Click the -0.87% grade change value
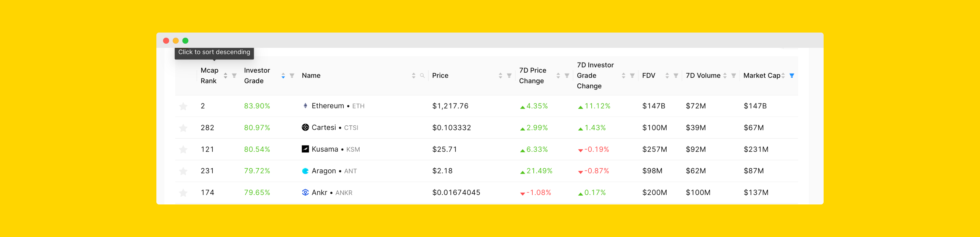Image resolution: width=980 pixels, height=237 pixels. (x=596, y=171)
